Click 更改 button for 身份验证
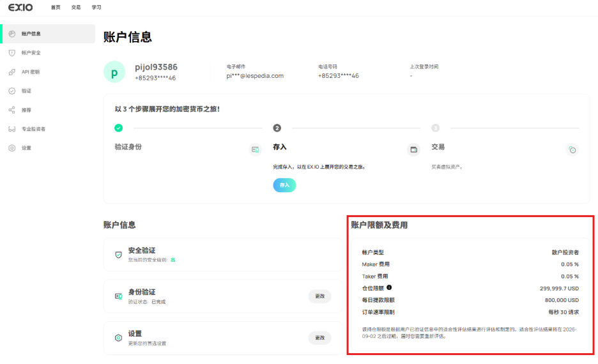The image size is (598, 364). (x=319, y=296)
